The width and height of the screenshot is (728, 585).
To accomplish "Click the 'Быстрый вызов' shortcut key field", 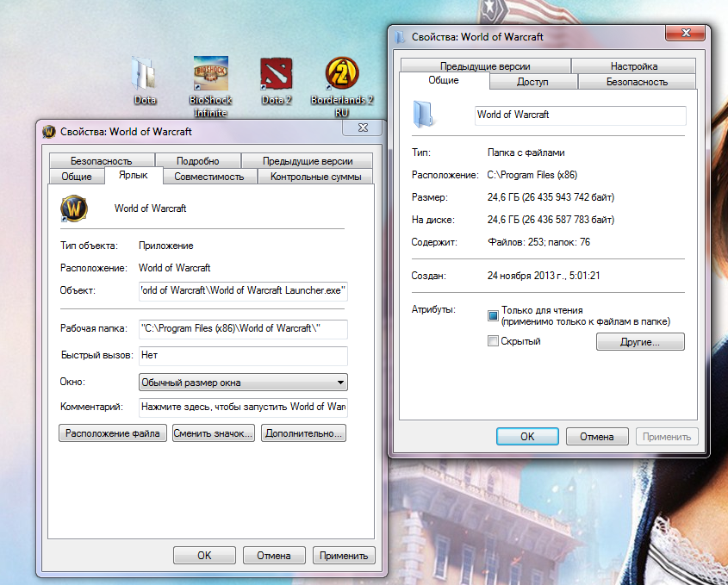I will click(x=243, y=356).
